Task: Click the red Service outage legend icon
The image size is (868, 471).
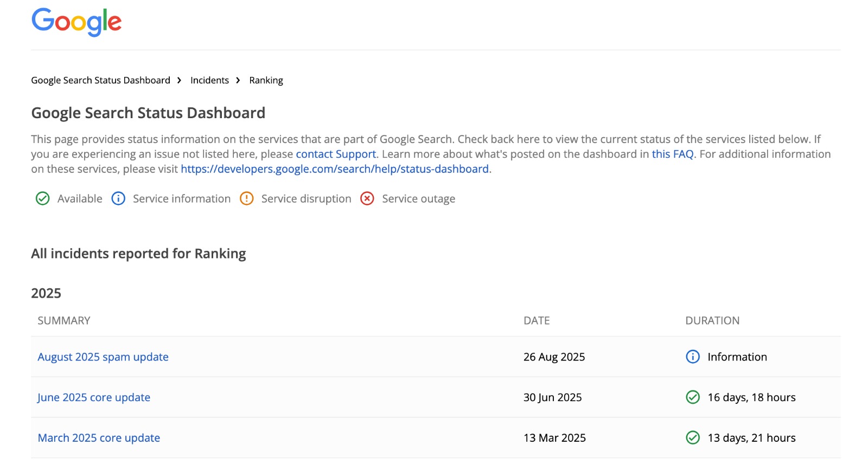Action: point(367,199)
